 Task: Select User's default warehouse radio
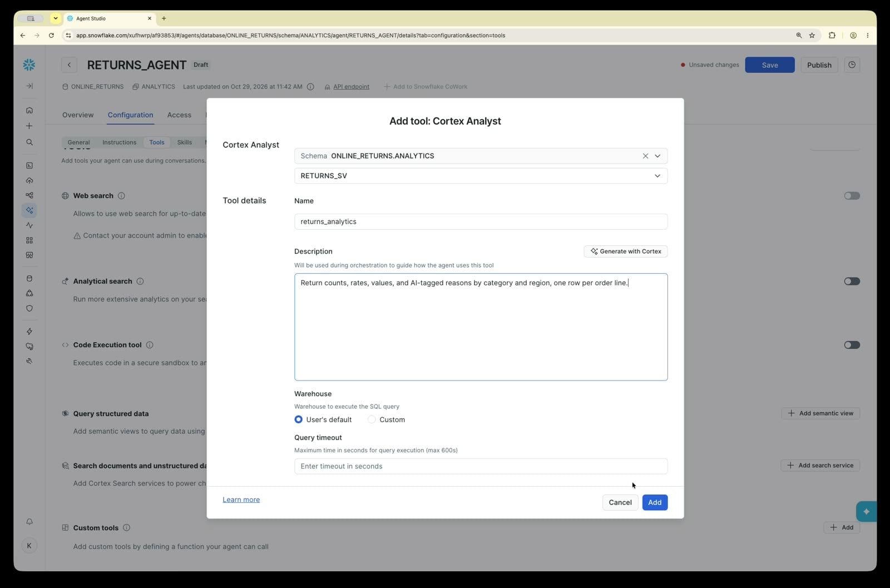[x=299, y=419]
